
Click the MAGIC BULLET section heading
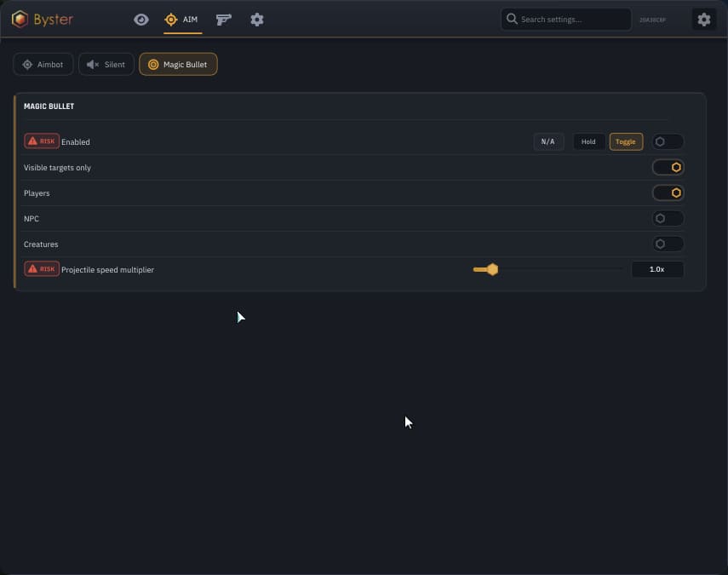[x=49, y=106]
